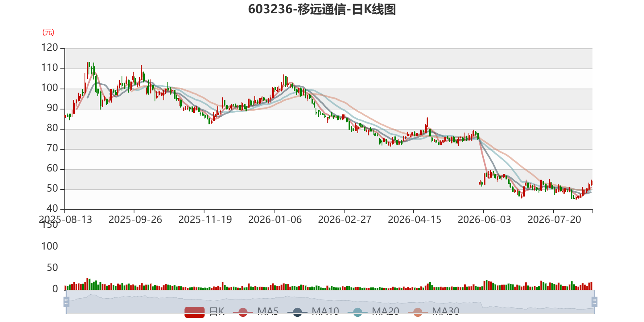Toggle the 日K candlestick legend red rectangle
This screenshot has width=644, height=322.
pyautogui.click(x=194, y=312)
